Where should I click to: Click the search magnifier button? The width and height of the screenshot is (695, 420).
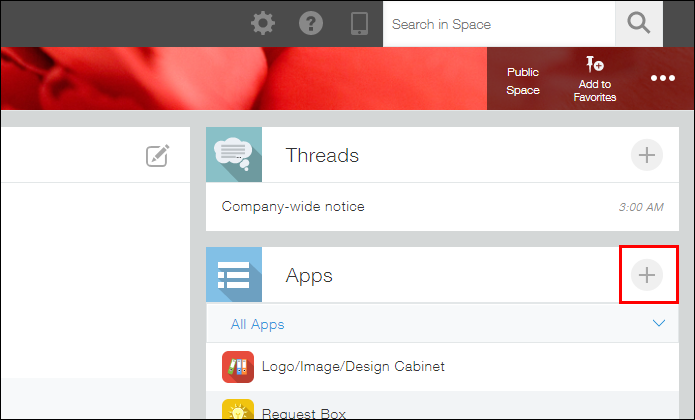pyautogui.click(x=638, y=23)
